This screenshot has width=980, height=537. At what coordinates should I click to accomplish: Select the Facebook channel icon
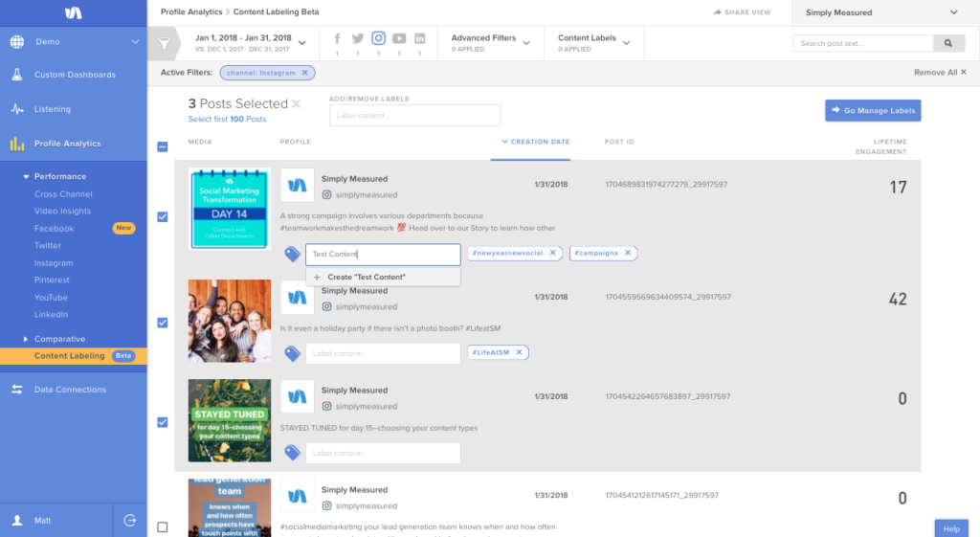coord(337,38)
